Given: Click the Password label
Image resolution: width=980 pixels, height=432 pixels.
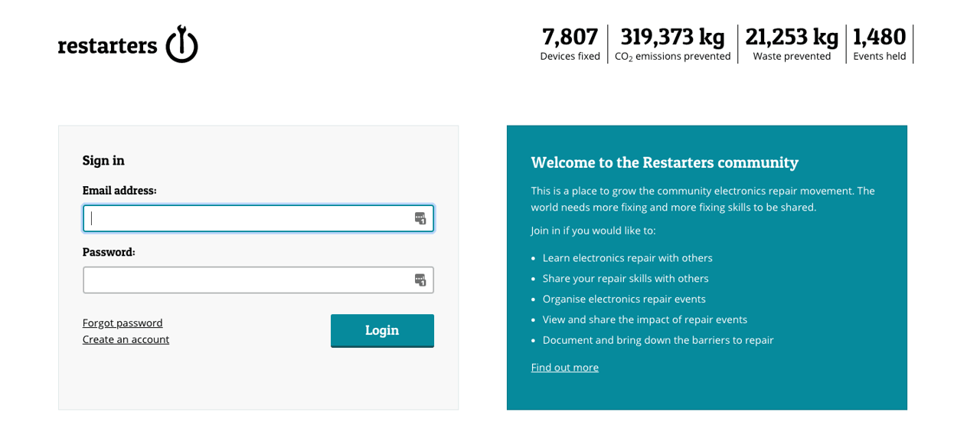Looking at the screenshot, I should 109,251.
